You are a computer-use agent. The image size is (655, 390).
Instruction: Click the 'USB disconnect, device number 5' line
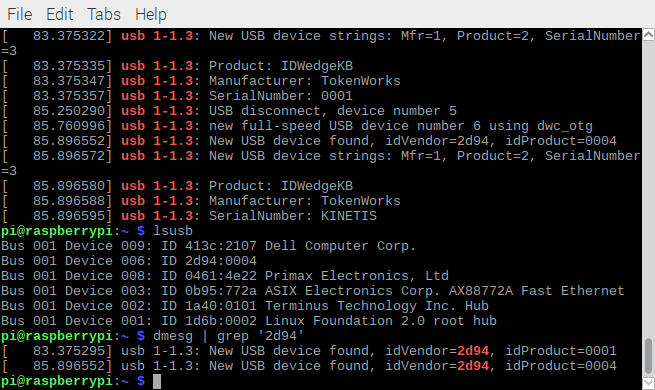pyautogui.click(x=229, y=111)
